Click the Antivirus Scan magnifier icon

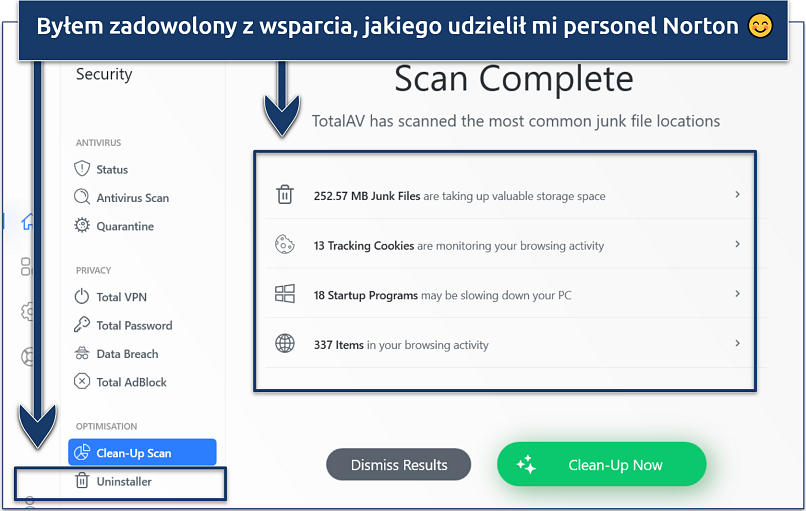click(83, 198)
